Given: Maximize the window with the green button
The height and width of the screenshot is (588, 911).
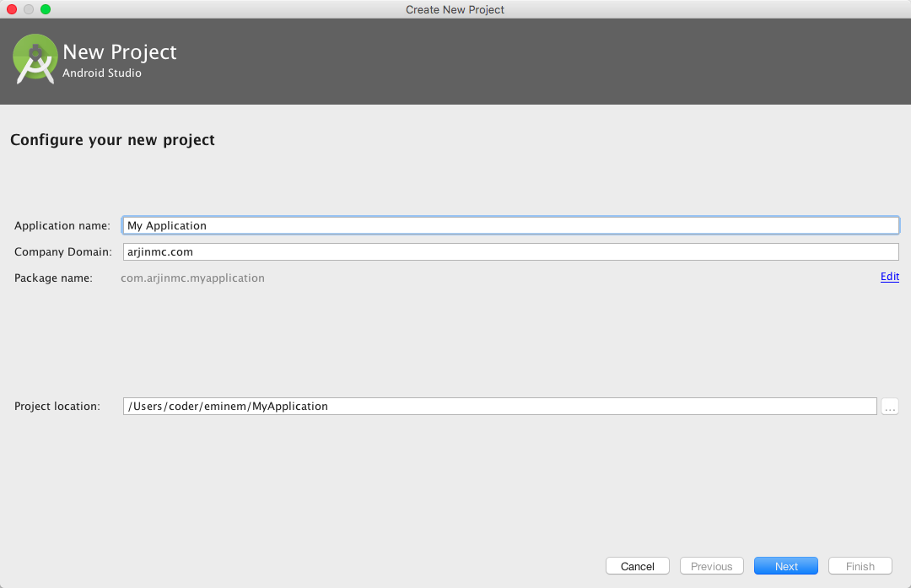Looking at the screenshot, I should tap(46, 9).
